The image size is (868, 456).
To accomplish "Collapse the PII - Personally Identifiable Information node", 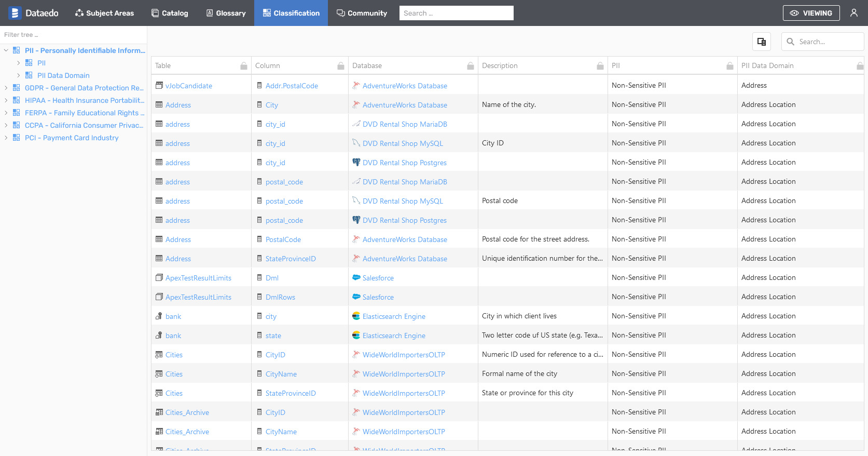I will (x=6, y=50).
